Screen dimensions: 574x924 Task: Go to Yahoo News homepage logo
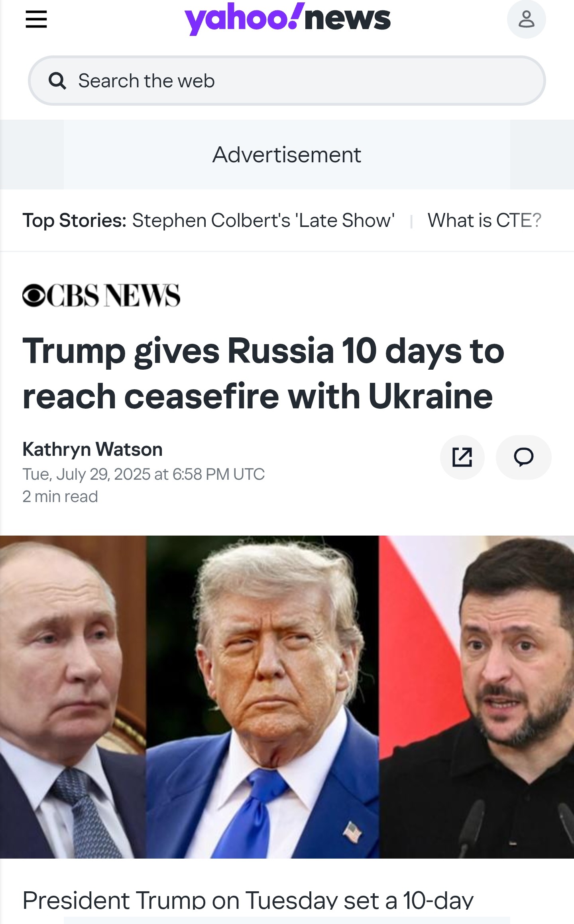click(287, 19)
